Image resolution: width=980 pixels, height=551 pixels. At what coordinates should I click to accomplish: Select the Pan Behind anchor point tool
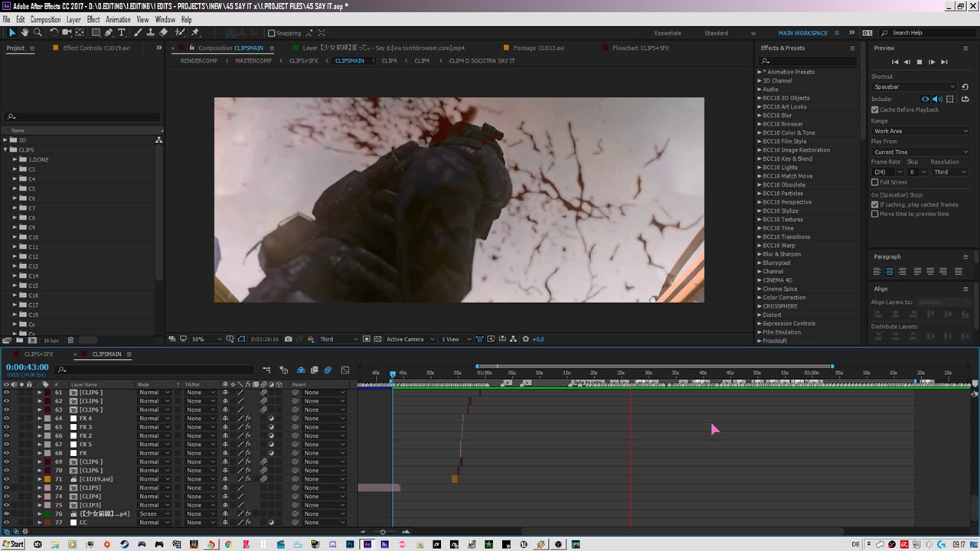coord(80,33)
